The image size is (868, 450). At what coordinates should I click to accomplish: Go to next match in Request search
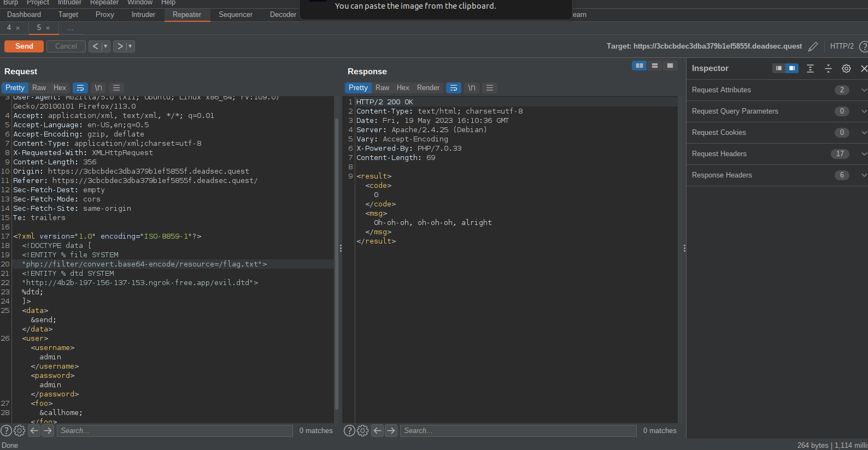(x=48, y=431)
